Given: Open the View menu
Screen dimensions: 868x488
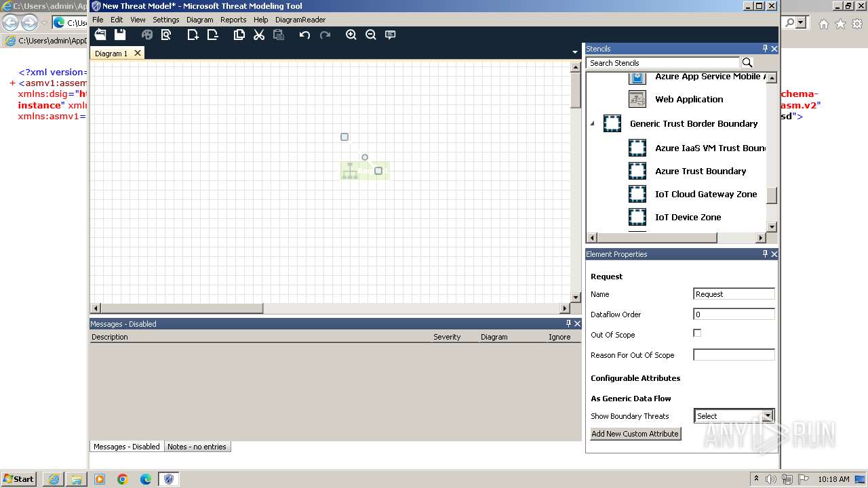Looking at the screenshot, I should (x=138, y=20).
